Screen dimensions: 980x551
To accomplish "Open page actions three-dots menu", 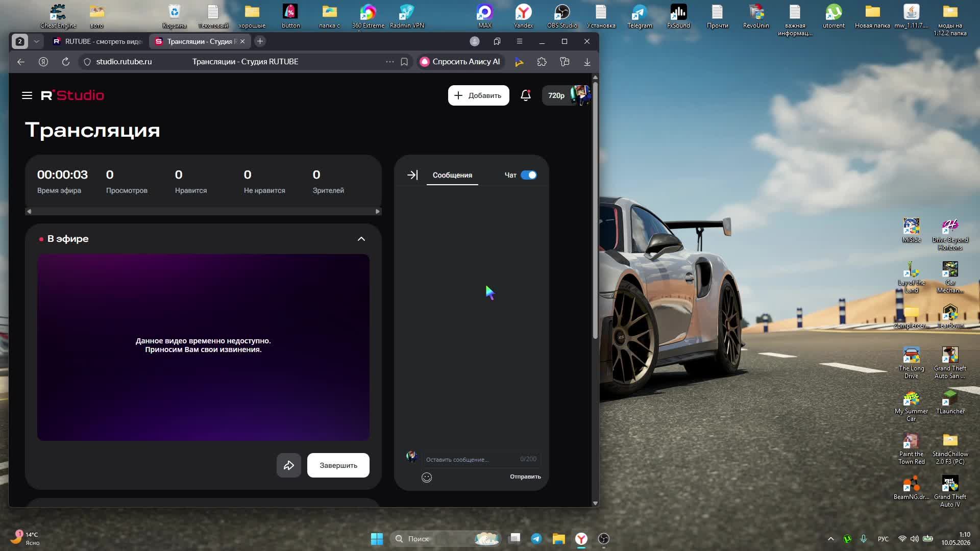I will click(x=390, y=62).
